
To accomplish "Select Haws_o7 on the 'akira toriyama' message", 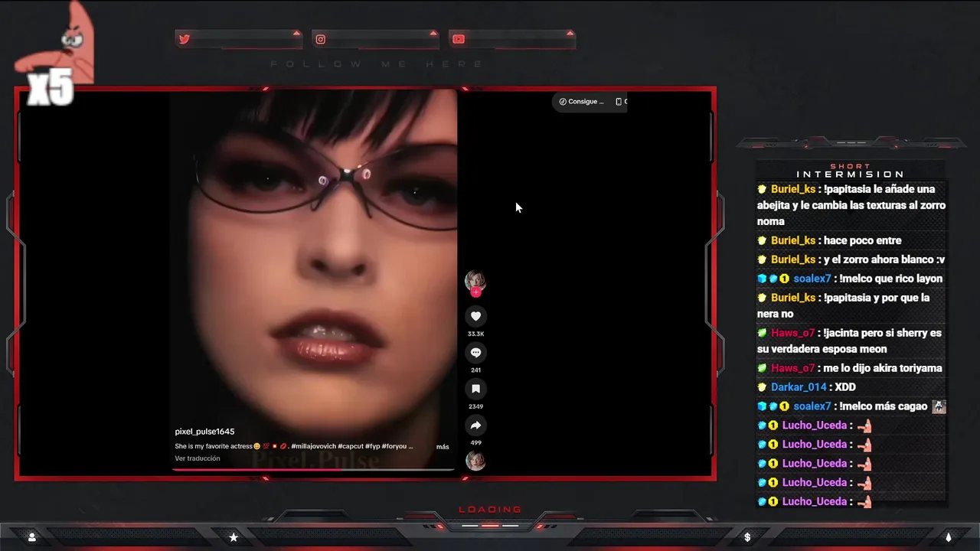I will click(x=793, y=368).
